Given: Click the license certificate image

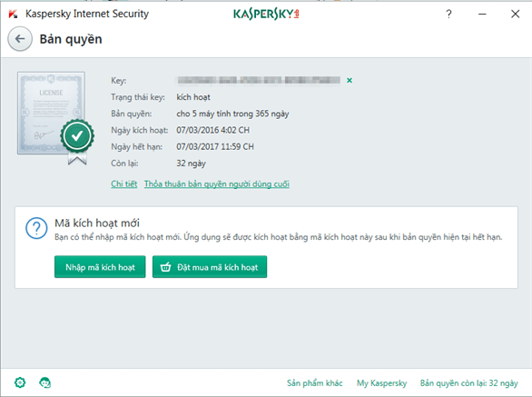Looking at the screenshot, I should point(51,113).
